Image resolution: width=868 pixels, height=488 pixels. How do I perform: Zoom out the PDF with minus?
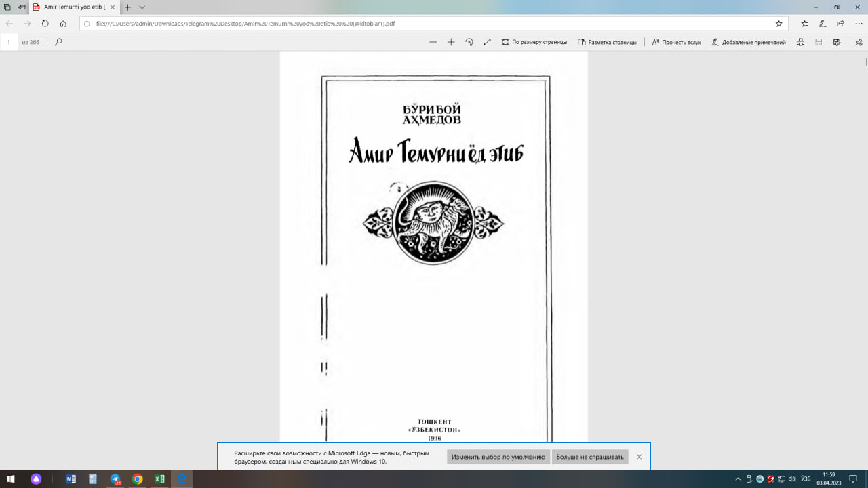point(433,42)
